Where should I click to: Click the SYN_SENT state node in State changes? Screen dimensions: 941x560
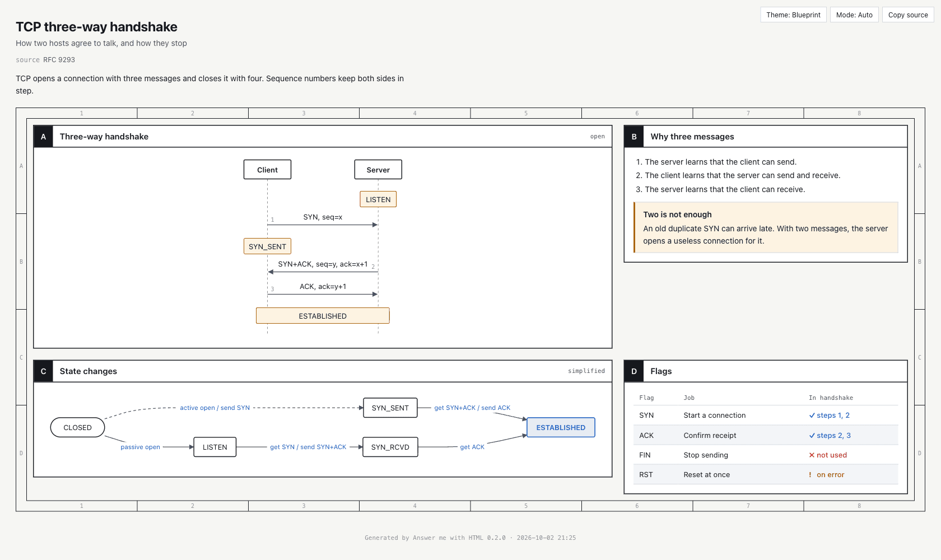[390, 408]
